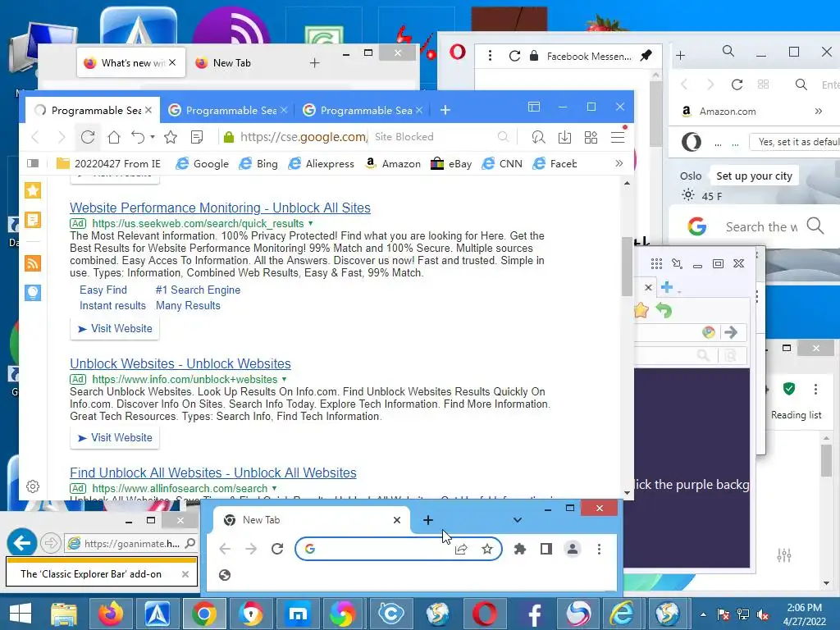Click the undo arrow icon in Maxthon toolbar
Image resolution: width=840 pixels, height=630 pixels.
[138, 137]
